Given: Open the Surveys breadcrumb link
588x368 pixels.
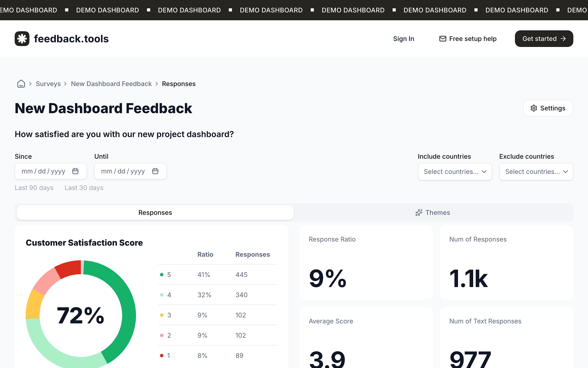Looking at the screenshot, I should [48, 84].
